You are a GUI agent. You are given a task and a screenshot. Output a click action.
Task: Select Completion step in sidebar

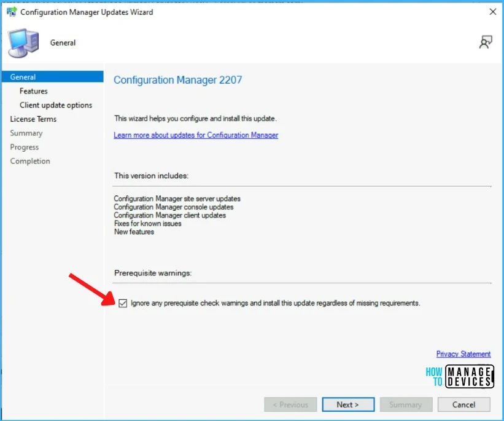point(30,161)
